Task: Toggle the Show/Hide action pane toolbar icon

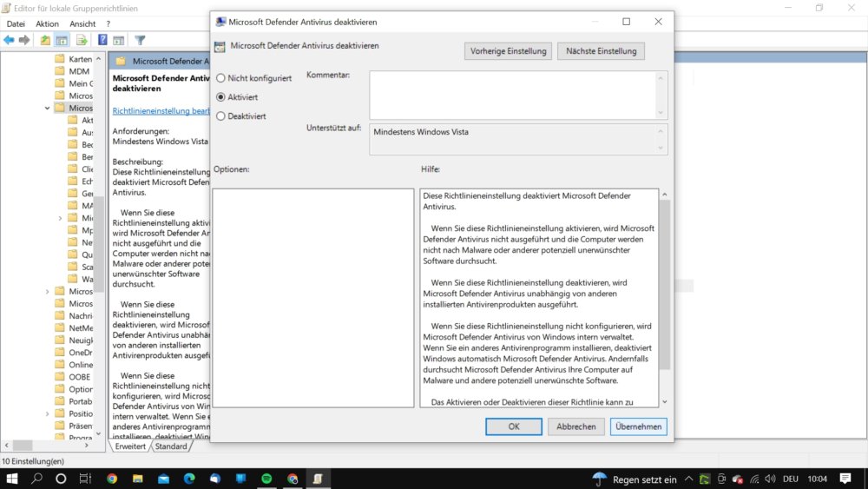Action: 118,40
